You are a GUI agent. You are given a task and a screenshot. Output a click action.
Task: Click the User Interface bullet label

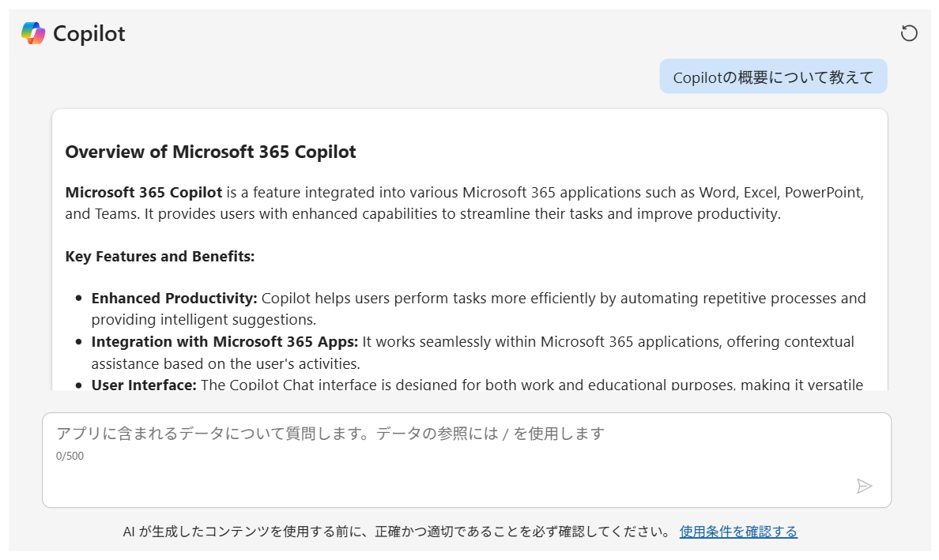[144, 384]
